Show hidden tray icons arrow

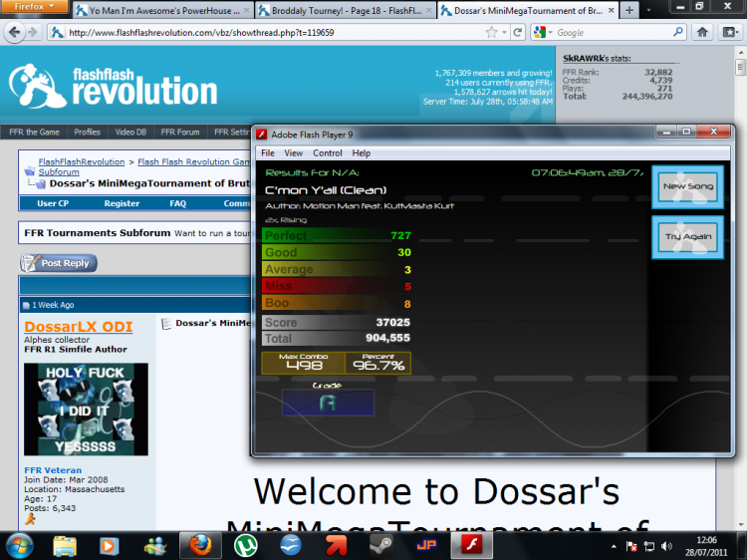pyautogui.click(x=614, y=547)
